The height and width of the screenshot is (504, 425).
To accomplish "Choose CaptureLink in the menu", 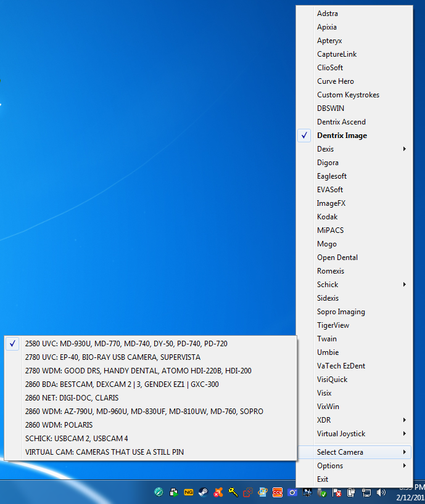I will tap(354, 54).
